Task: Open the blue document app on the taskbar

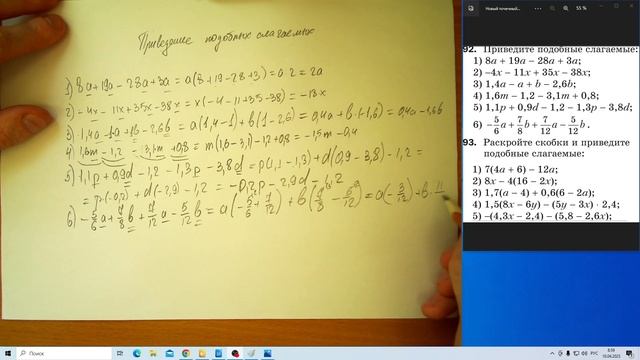Action: [x=219, y=353]
